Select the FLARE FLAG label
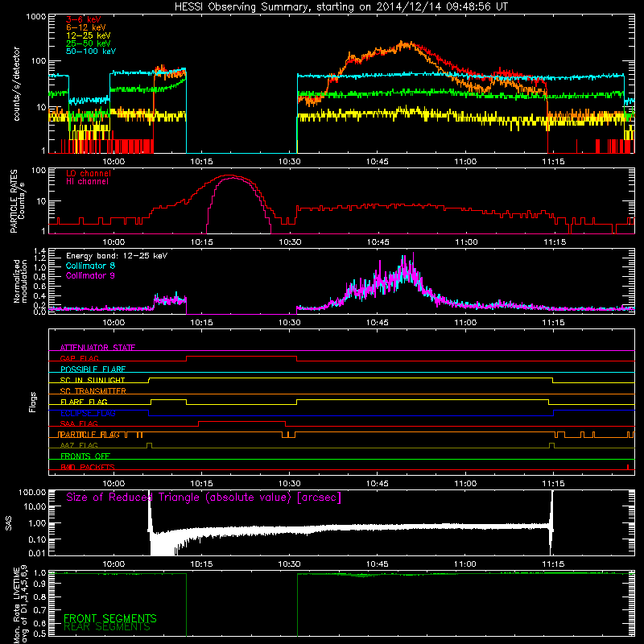The width and height of the screenshot is (644, 644). (84, 402)
